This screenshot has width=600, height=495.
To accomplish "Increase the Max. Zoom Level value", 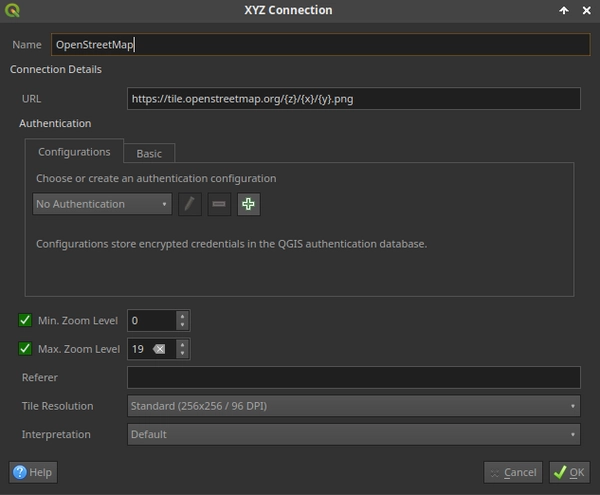I will click(x=183, y=344).
